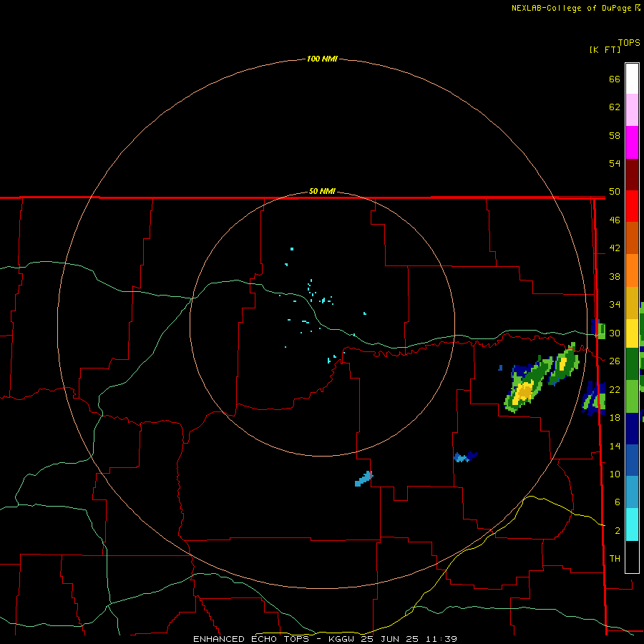This screenshot has width=644, height=644.
Task: Click legend value 50
Action: 615,192
